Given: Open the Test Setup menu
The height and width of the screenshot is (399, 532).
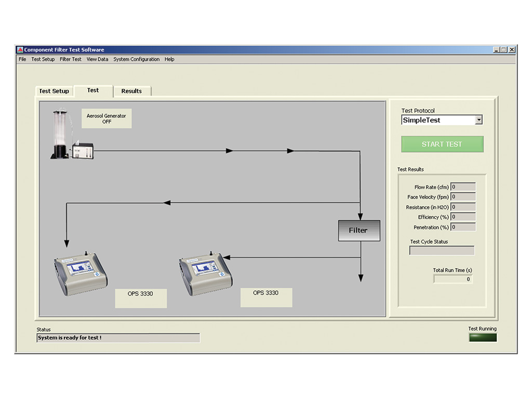Looking at the screenshot, I should click(x=43, y=59).
